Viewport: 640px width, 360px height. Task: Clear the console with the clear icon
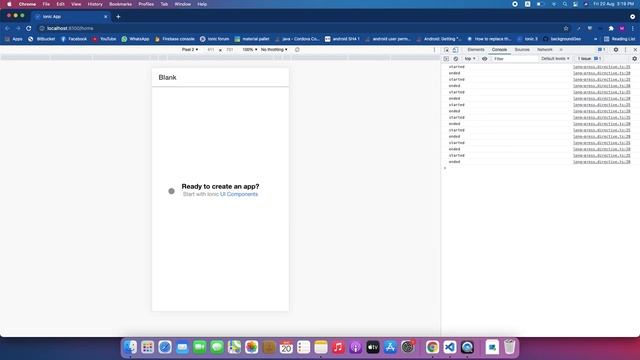[456, 59]
